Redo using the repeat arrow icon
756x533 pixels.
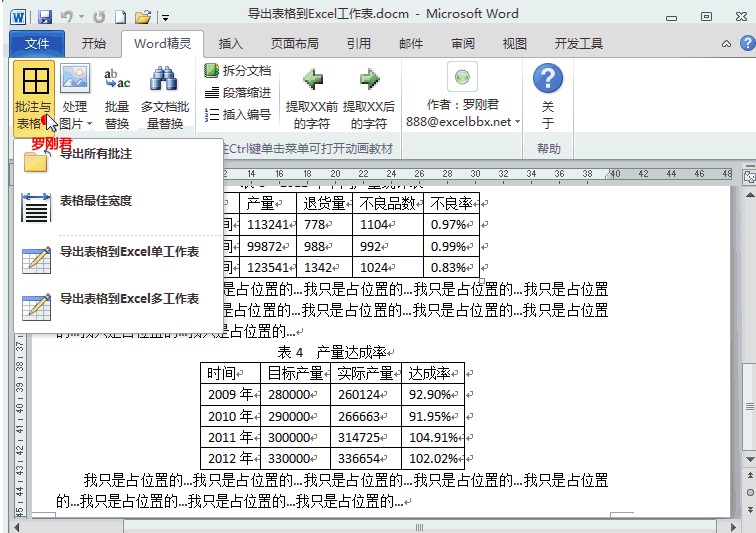(99, 18)
